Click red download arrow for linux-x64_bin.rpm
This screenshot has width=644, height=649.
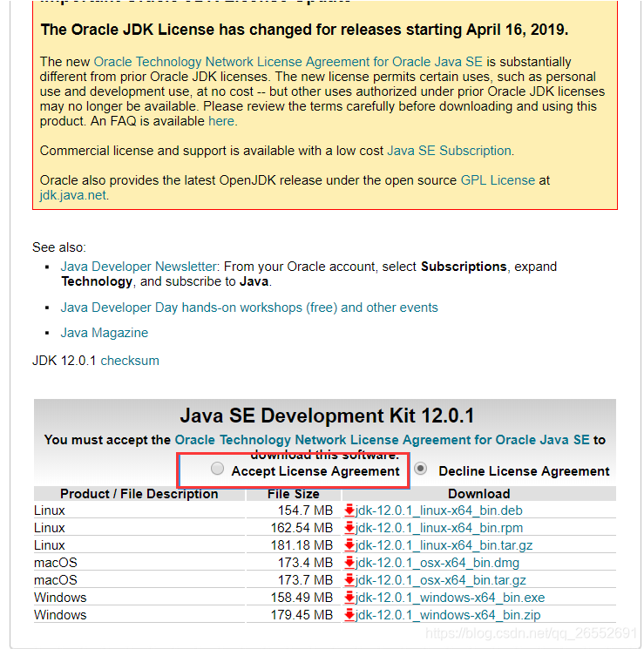tap(349, 528)
